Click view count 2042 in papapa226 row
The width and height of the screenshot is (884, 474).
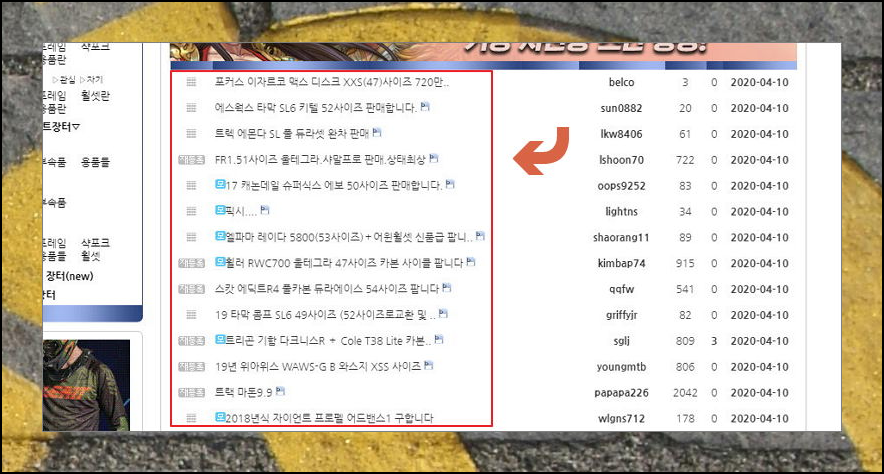point(685,393)
